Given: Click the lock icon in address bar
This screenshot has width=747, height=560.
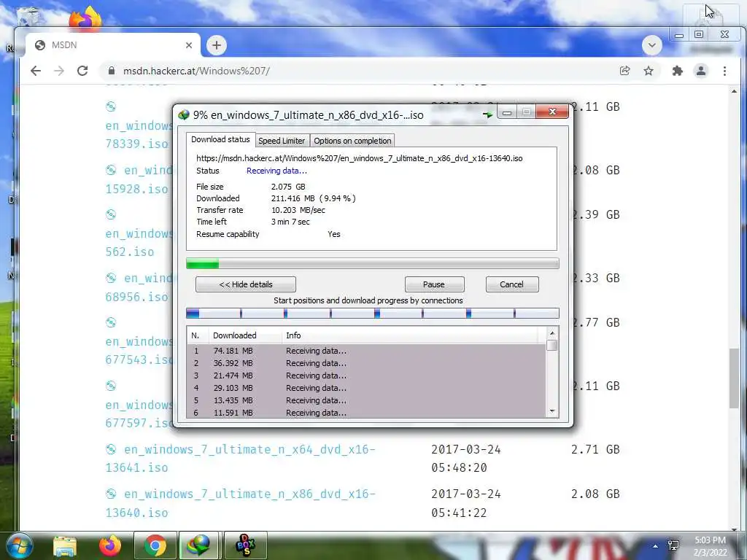Looking at the screenshot, I should pos(112,71).
